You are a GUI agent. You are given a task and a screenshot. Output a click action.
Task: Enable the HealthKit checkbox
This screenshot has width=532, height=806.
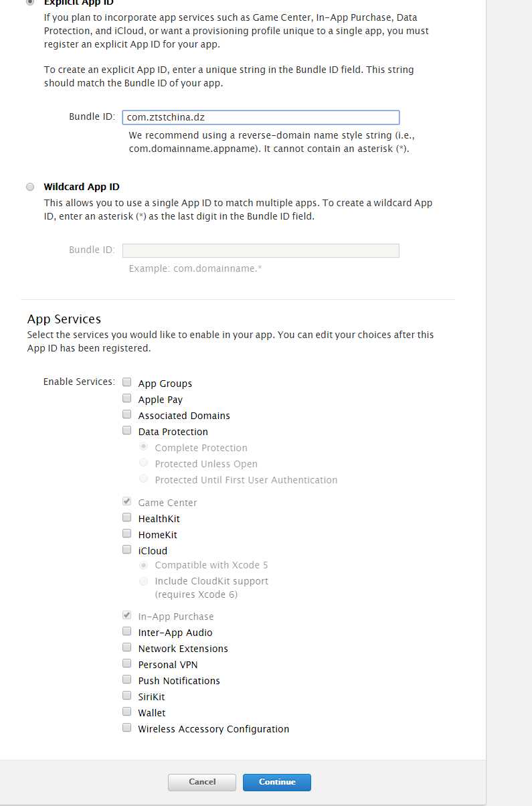click(x=126, y=517)
